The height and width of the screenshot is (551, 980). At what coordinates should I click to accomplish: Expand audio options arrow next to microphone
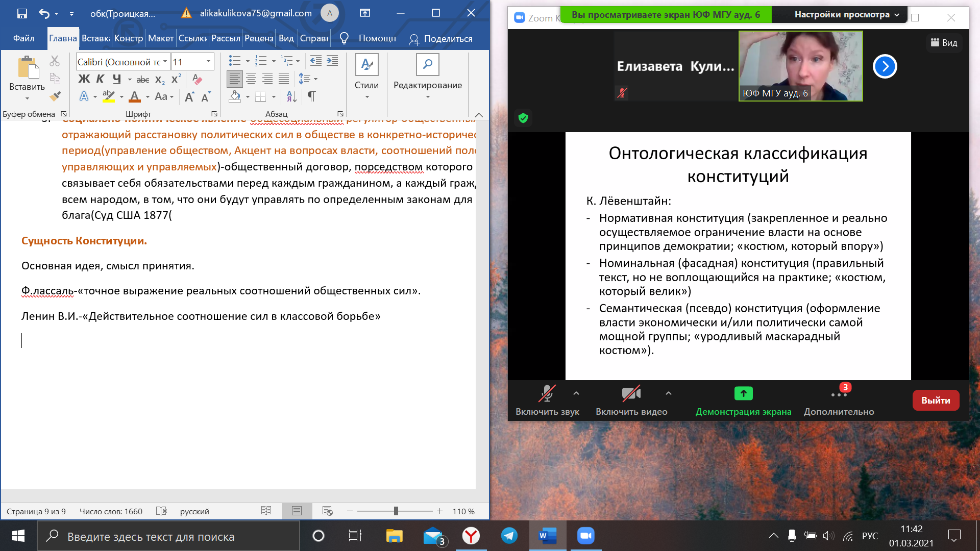pyautogui.click(x=576, y=393)
